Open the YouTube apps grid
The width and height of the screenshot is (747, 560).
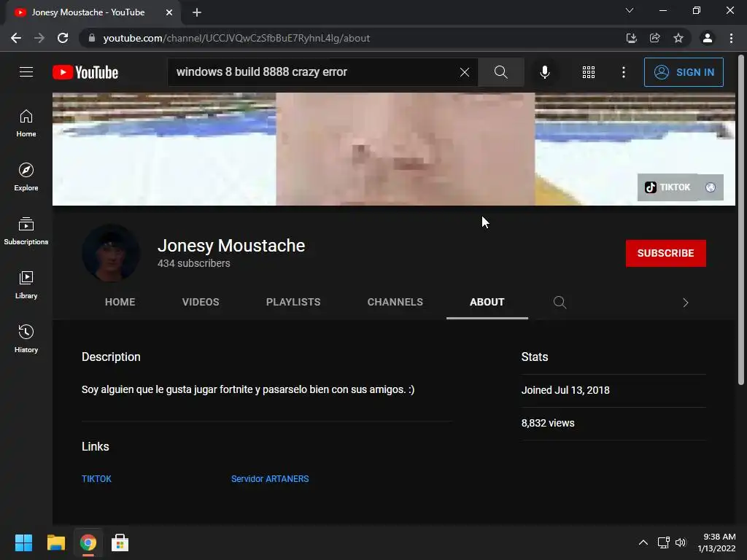point(589,72)
